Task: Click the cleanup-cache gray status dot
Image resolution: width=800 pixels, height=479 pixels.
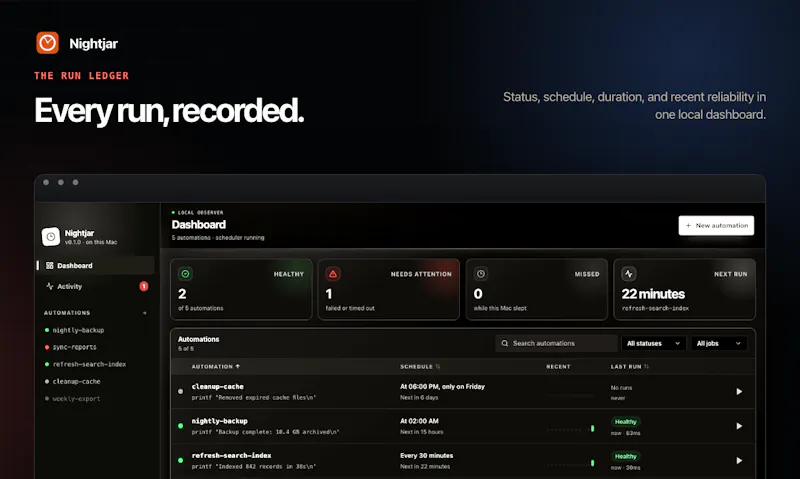Action: (x=180, y=392)
